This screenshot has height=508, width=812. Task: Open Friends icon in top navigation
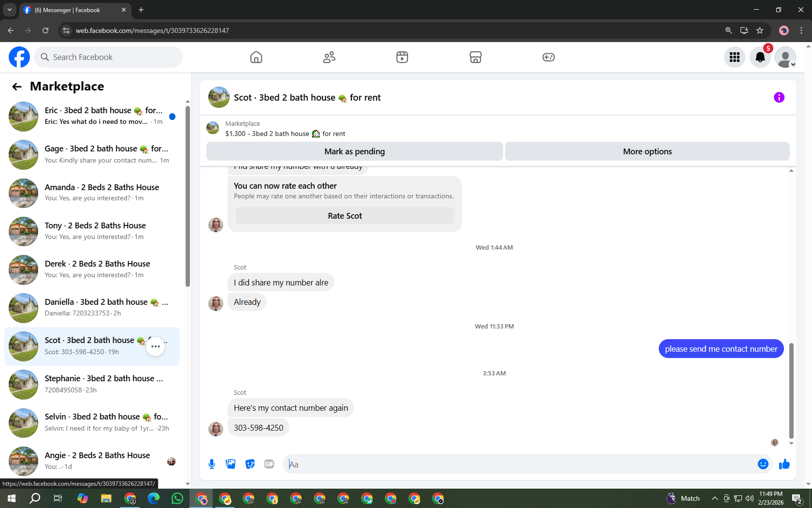point(329,57)
